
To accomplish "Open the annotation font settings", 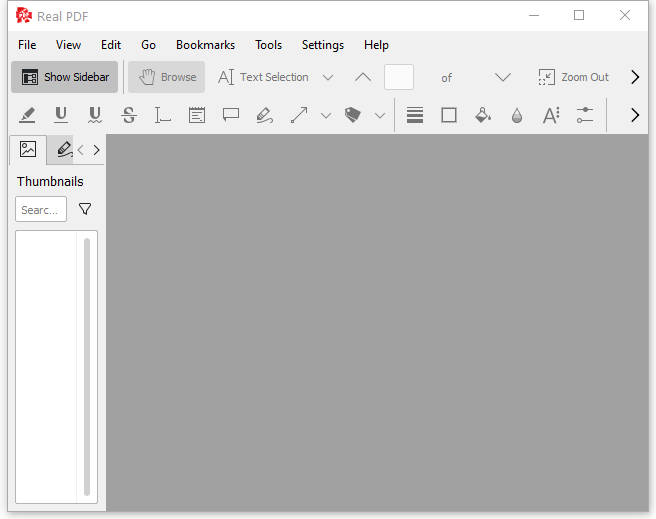I will (x=551, y=115).
